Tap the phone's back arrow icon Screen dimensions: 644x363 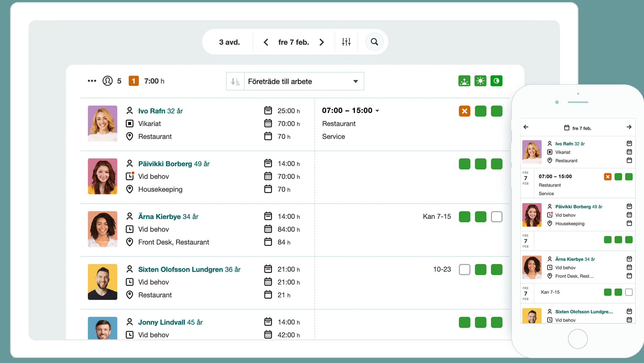(526, 127)
